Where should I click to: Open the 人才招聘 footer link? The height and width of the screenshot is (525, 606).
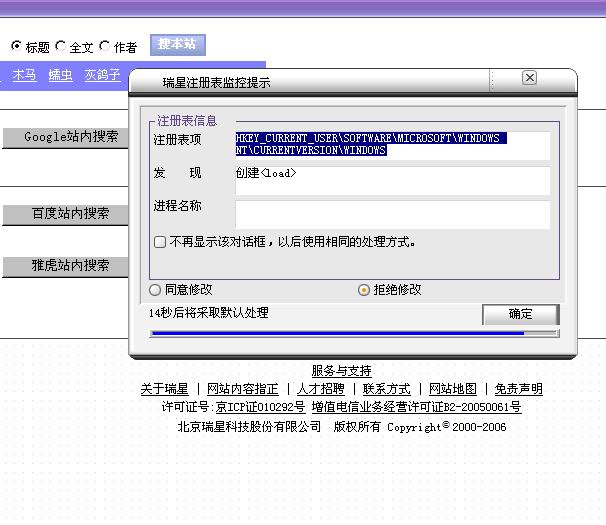click(x=321, y=389)
